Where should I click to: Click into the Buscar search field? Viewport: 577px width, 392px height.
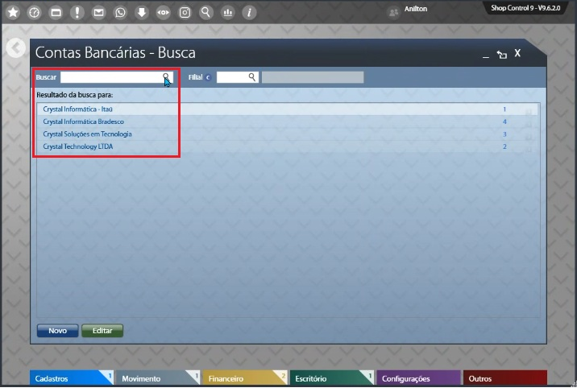(110, 77)
